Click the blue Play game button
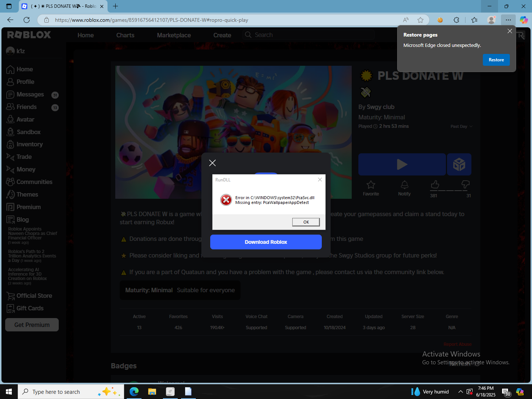Image resolution: width=532 pixels, height=399 pixels. (402, 164)
